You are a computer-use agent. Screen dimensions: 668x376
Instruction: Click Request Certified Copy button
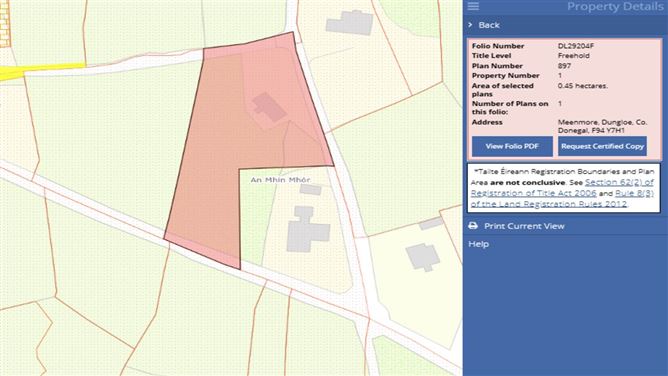coord(602,146)
